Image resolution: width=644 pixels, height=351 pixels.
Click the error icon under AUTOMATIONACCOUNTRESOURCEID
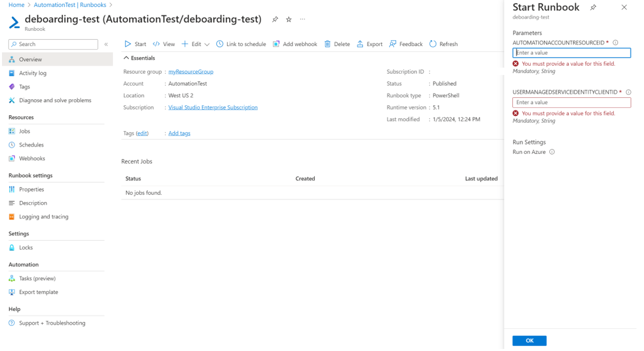pos(516,64)
